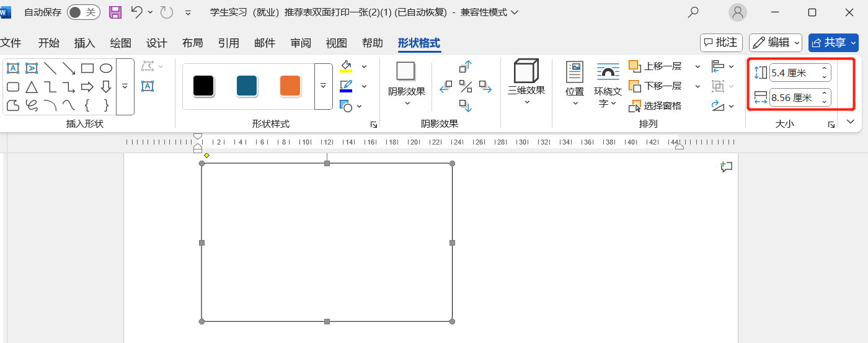The image size is (868, 343).
Task: Open the Wrap Text dropdown
Action: coord(608,85)
